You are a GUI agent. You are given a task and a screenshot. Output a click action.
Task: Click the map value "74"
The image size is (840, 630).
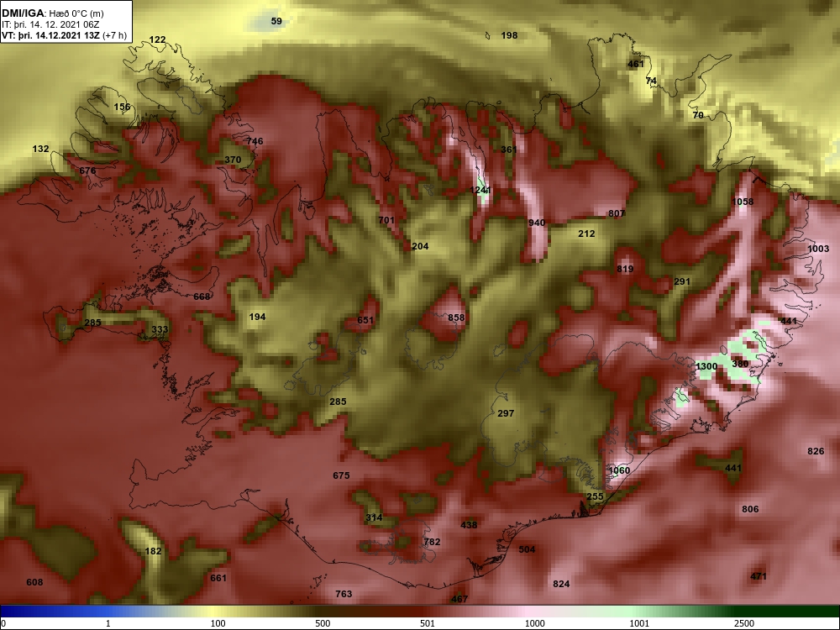(x=651, y=81)
